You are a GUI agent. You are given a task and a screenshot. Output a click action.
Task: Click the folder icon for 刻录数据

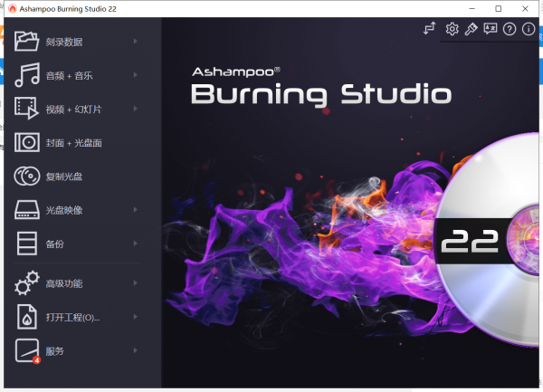point(26,42)
